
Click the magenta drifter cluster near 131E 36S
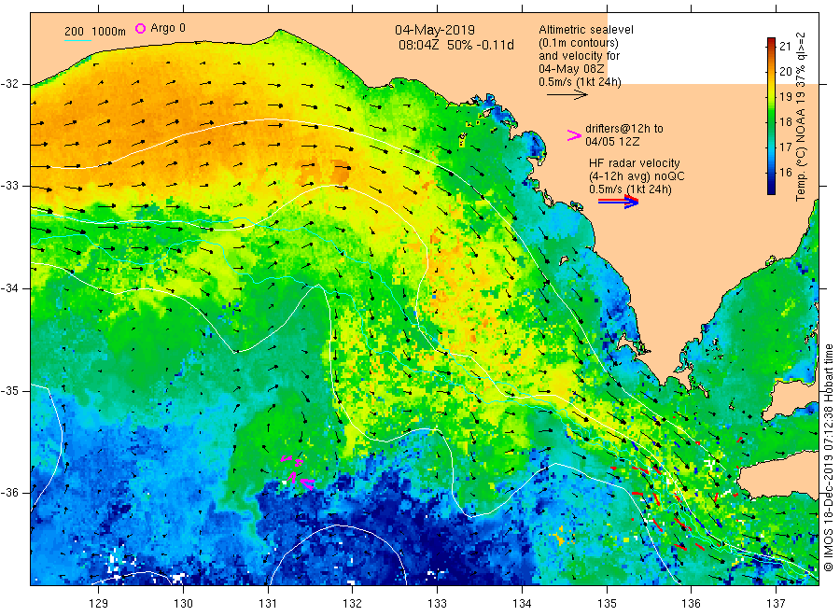(298, 472)
